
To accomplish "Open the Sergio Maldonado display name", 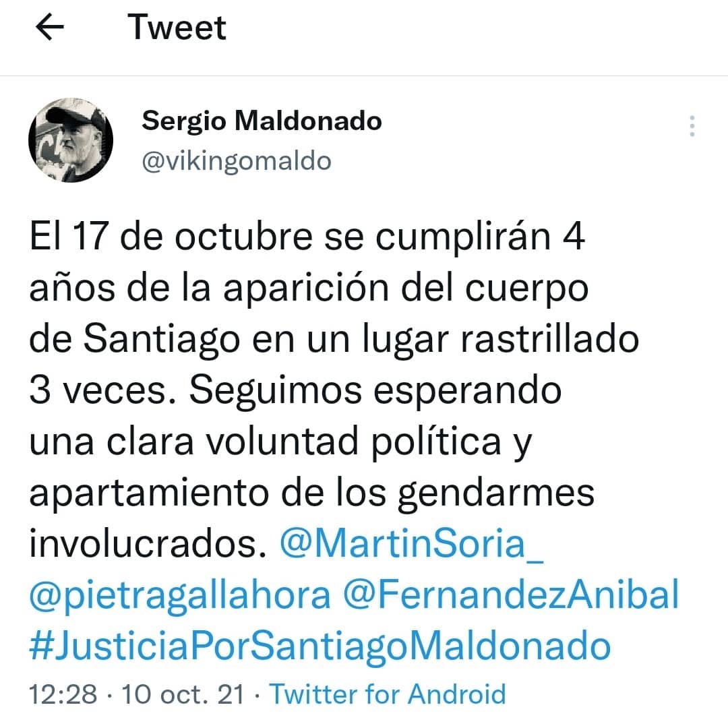I will pyautogui.click(x=262, y=121).
